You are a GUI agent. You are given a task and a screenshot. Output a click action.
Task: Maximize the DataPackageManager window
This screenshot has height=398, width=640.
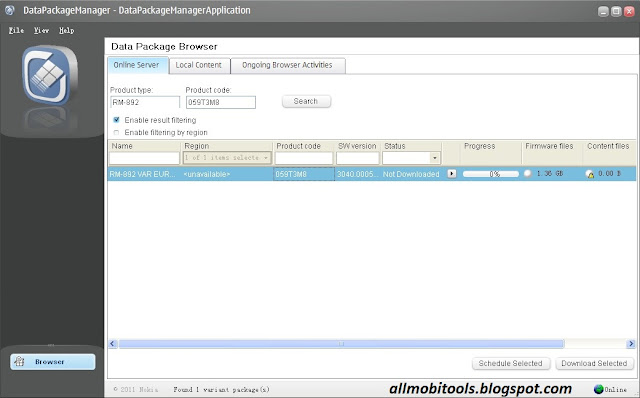pos(616,11)
